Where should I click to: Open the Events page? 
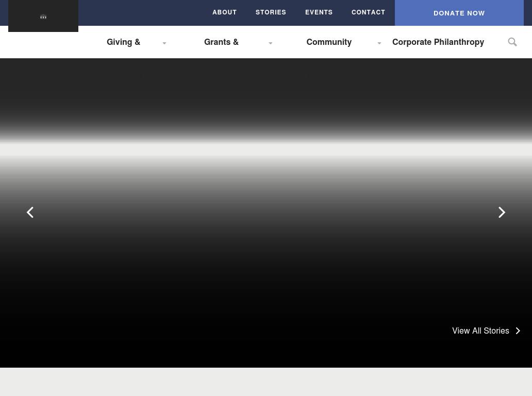click(319, 12)
